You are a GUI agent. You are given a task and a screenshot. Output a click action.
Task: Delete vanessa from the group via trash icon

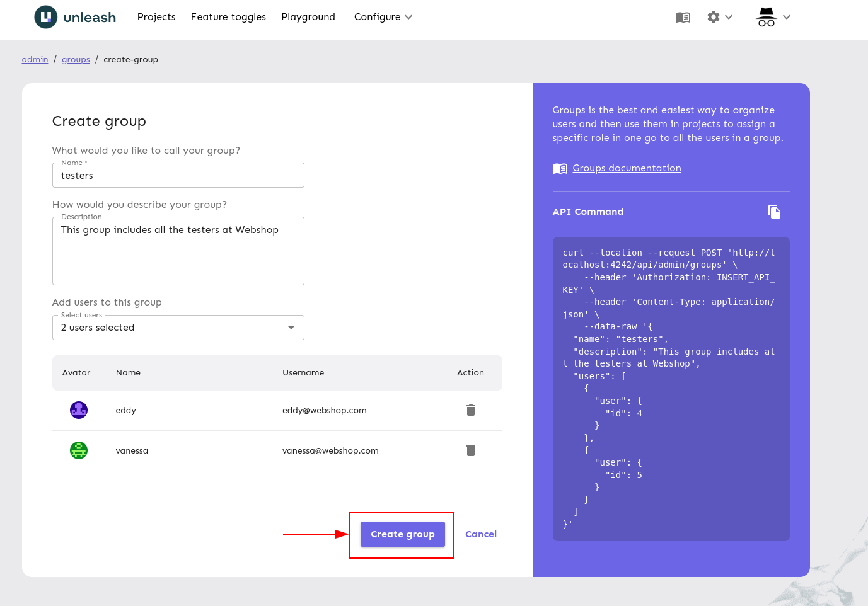(470, 450)
